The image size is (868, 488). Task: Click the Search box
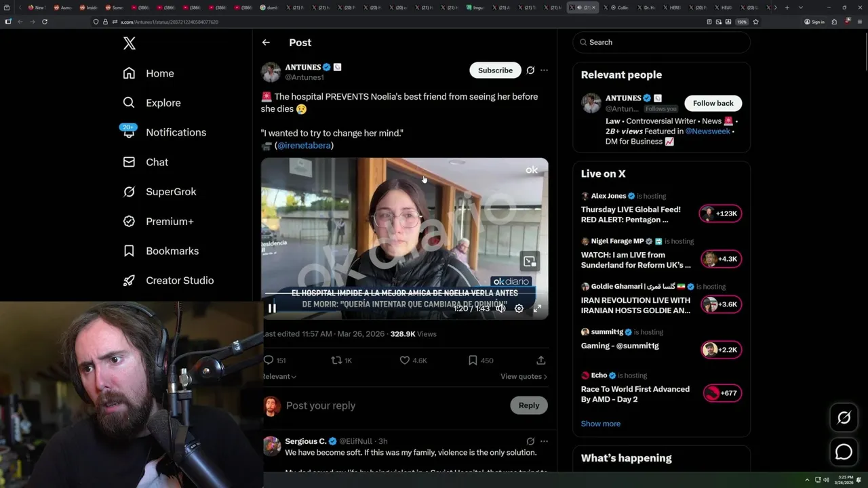661,42
